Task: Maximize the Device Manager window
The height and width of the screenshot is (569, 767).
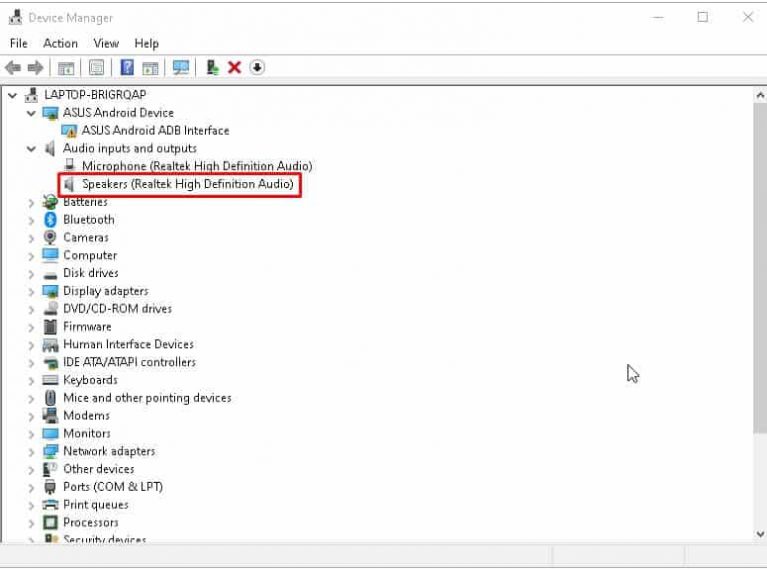Action: [x=702, y=18]
